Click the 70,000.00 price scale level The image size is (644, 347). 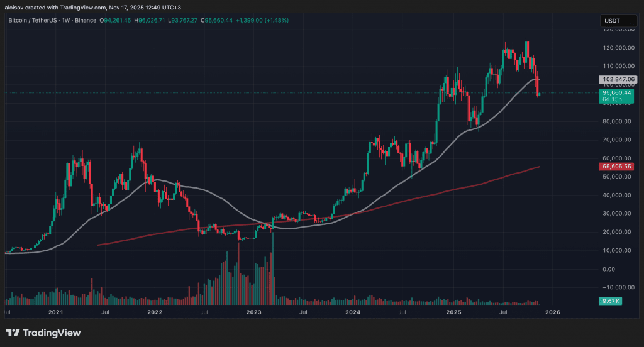pos(616,140)
